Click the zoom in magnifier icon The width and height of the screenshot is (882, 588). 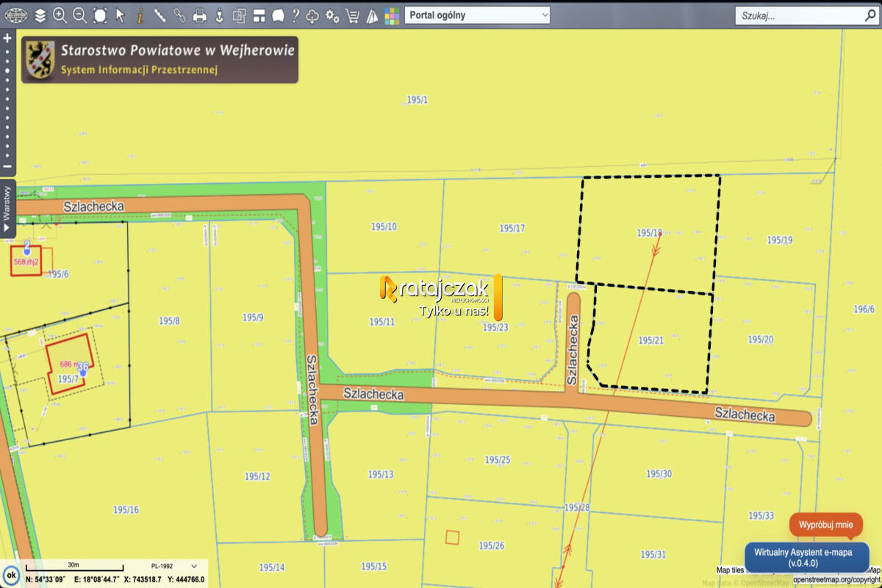[x=60, y=15]
